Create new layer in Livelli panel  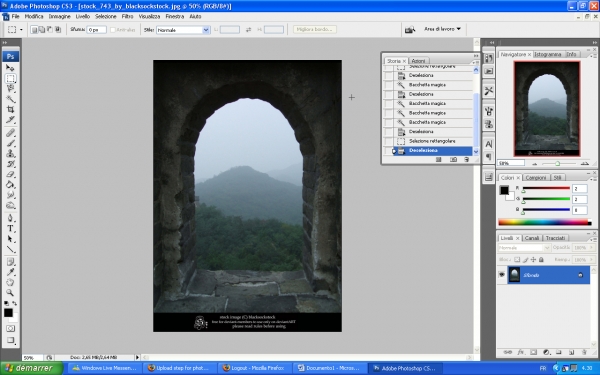[571, 352]
